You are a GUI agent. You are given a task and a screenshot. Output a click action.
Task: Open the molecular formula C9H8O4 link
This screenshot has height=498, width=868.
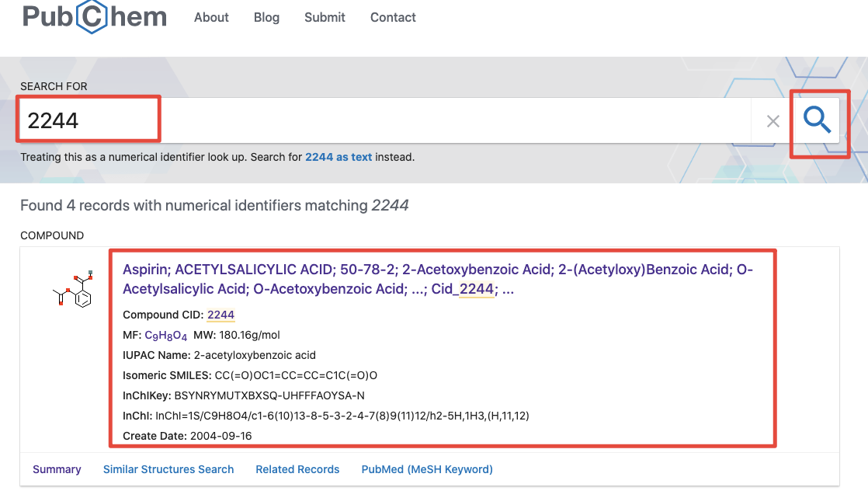tap(164, 335)
